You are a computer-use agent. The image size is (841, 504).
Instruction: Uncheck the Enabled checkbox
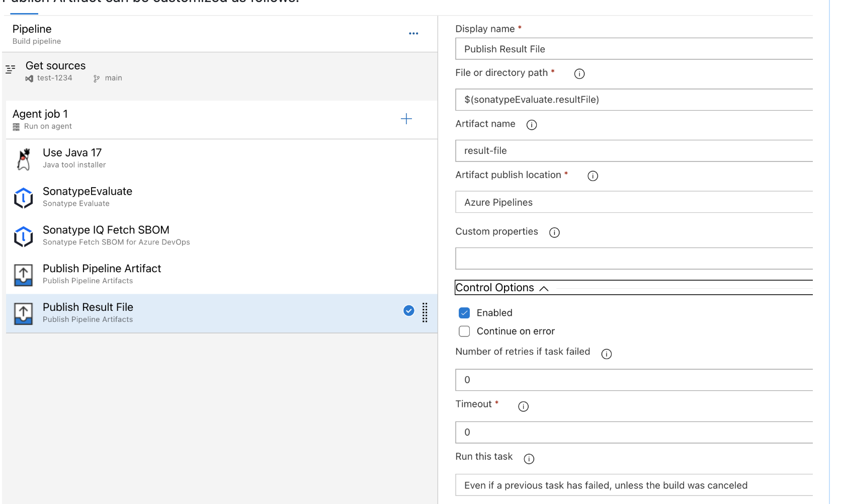(464, 313)
